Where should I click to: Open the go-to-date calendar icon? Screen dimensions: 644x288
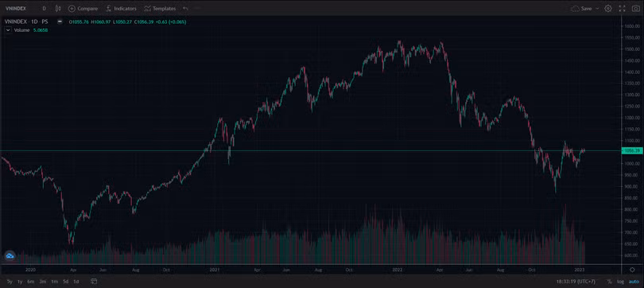[x=94, y=282]
